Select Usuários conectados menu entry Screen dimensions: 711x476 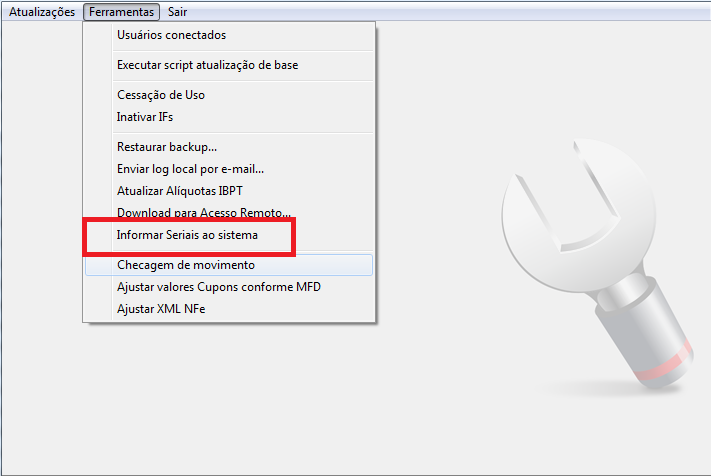pyautogui.click(x=171, y=35)
